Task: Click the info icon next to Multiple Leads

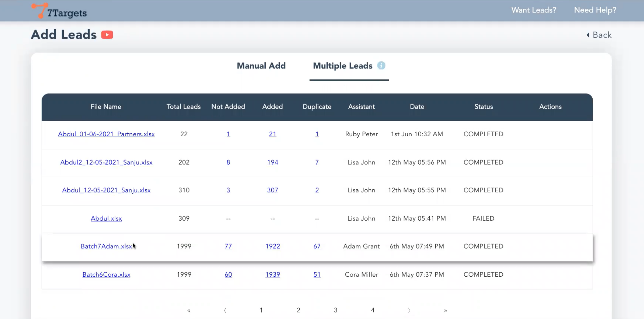Action: 381,65
